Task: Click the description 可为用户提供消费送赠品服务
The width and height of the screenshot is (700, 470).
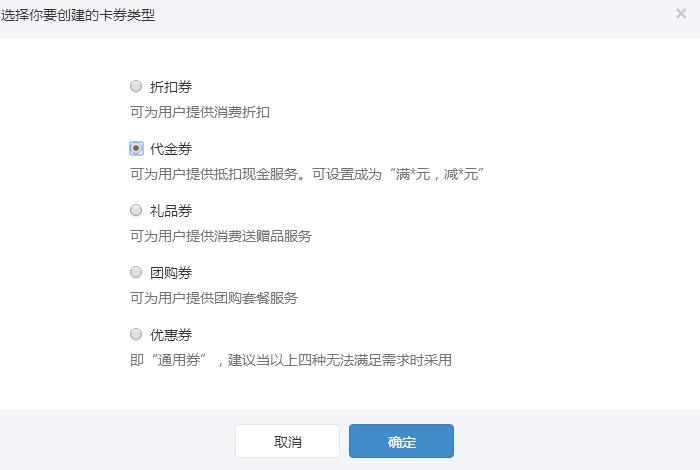Action: 221,236
